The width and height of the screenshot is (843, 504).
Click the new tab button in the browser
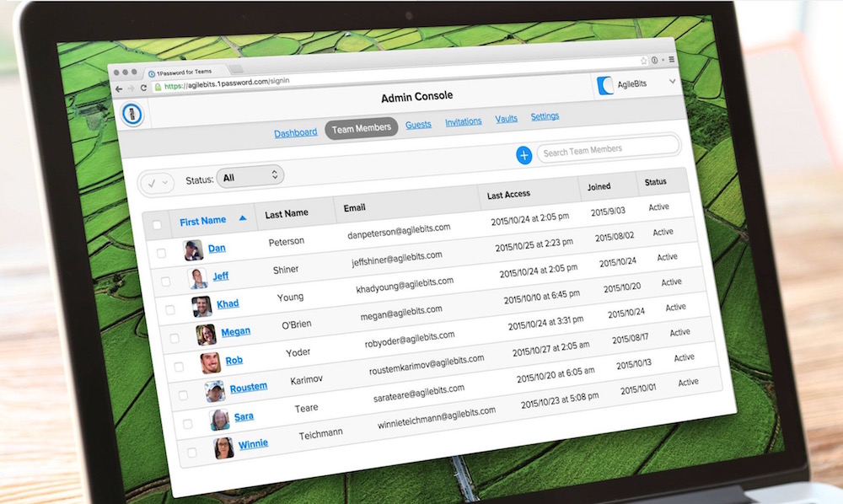237,69
